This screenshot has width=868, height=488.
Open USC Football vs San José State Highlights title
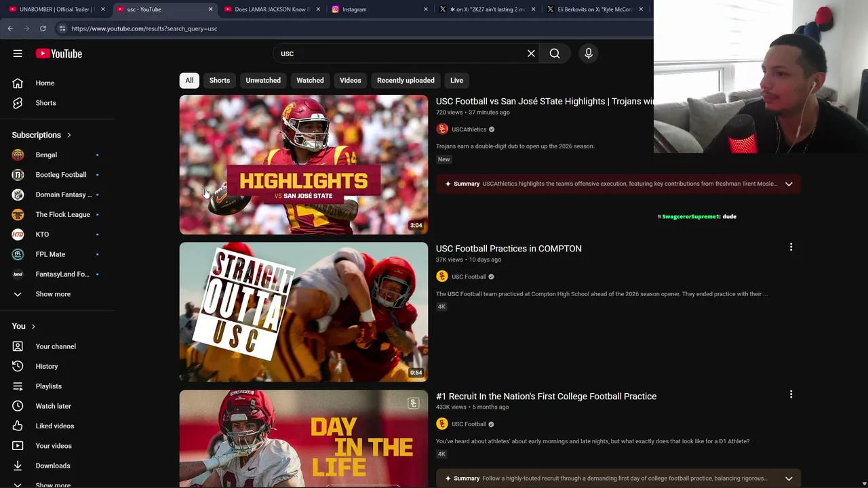click(545, 102)
